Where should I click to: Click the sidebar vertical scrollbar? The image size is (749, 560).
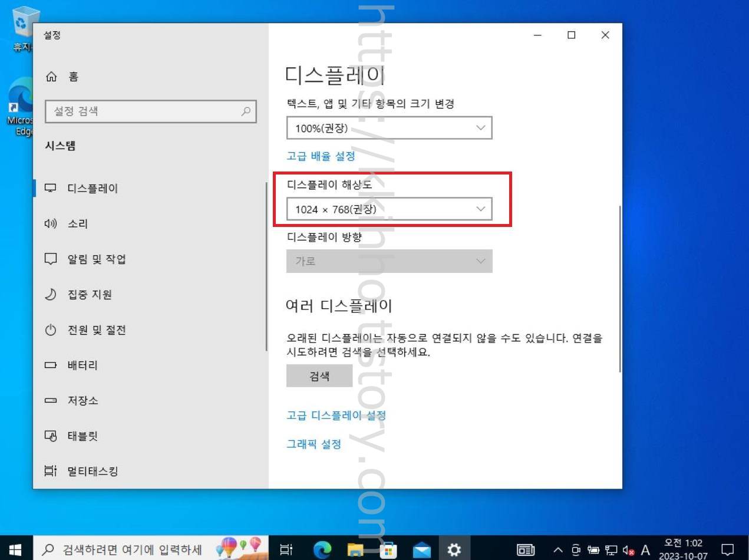coord(266,266)
